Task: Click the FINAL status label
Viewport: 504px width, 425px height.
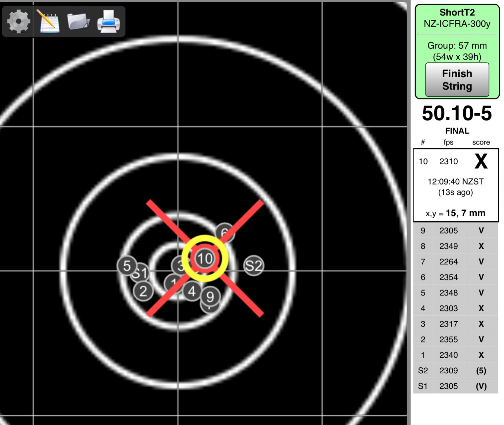Action: click(x=457, y=131)
